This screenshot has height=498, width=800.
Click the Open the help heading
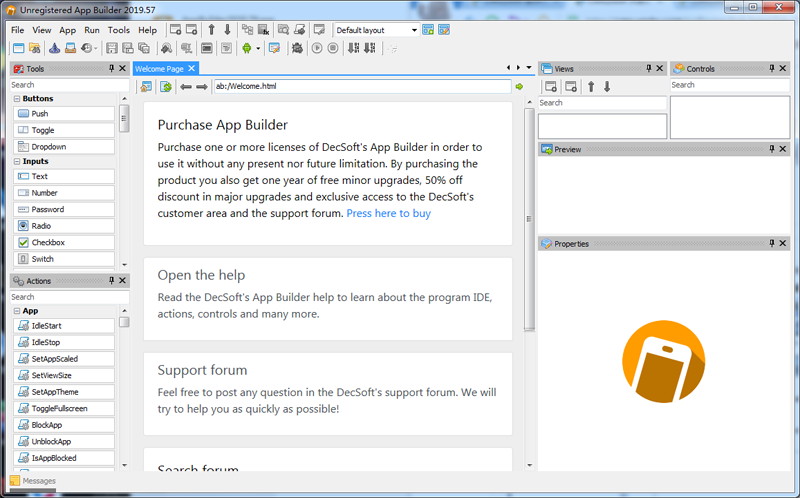[x=201, y=275]
